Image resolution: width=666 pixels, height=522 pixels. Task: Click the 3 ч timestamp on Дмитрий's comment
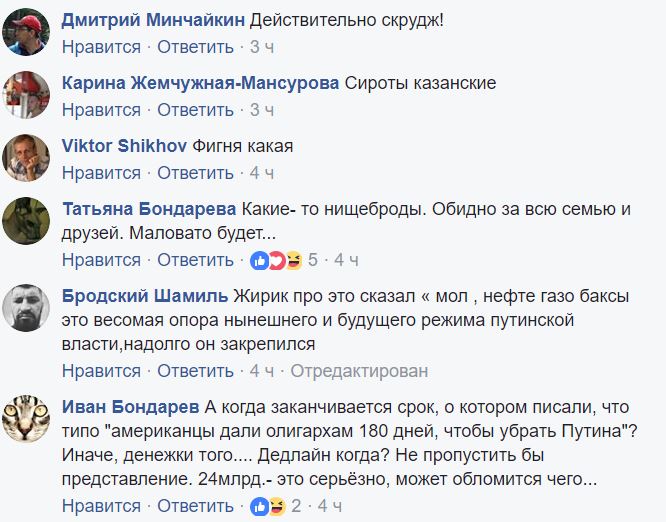tap(262, 47)
